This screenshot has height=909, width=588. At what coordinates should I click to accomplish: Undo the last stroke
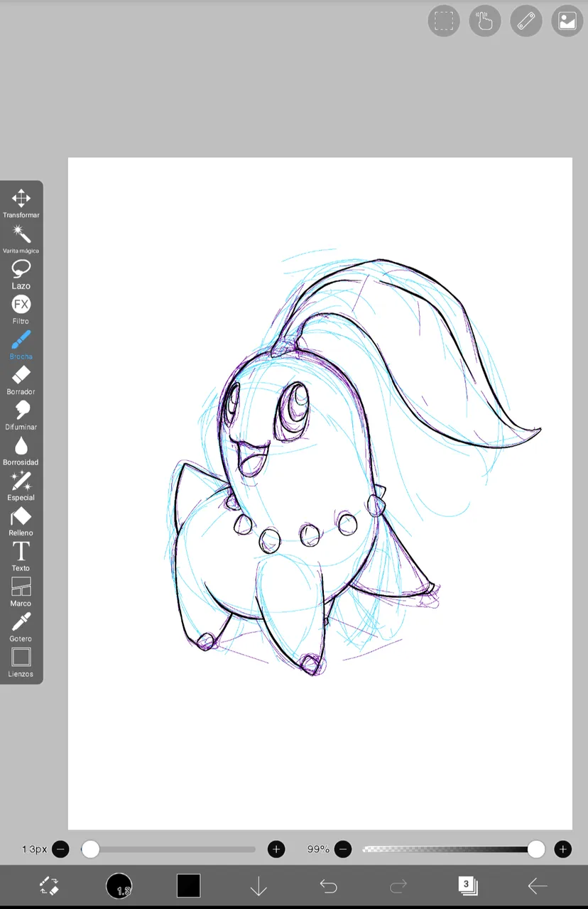click(x=328, y=886)
